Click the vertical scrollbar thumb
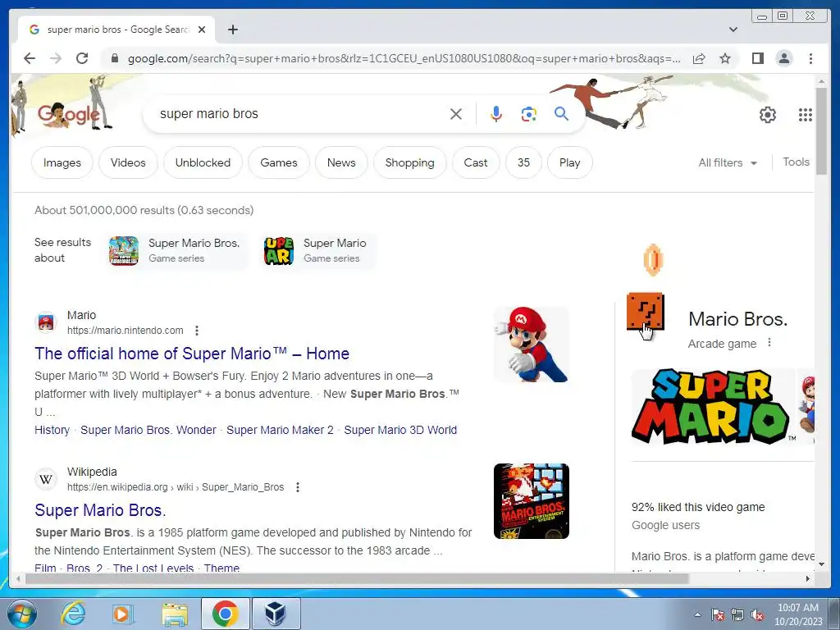This screenshot has width=840, height=630. point(821,131)
